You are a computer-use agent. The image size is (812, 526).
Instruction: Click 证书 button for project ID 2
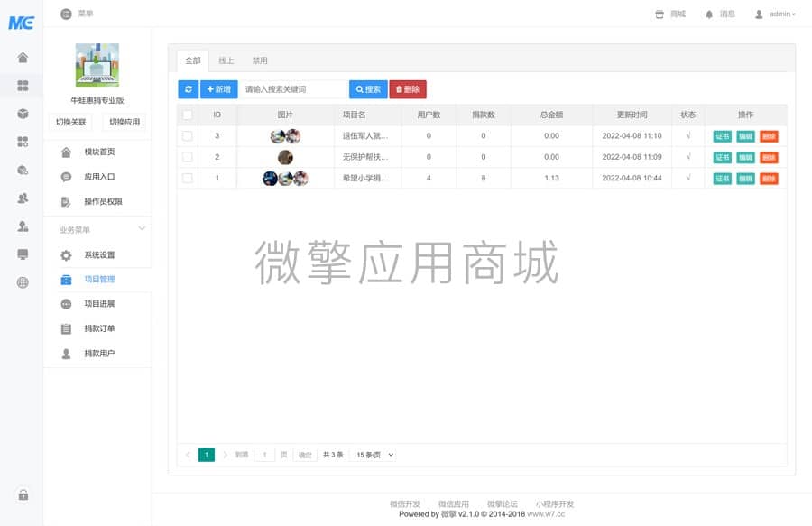pos(723,157)
